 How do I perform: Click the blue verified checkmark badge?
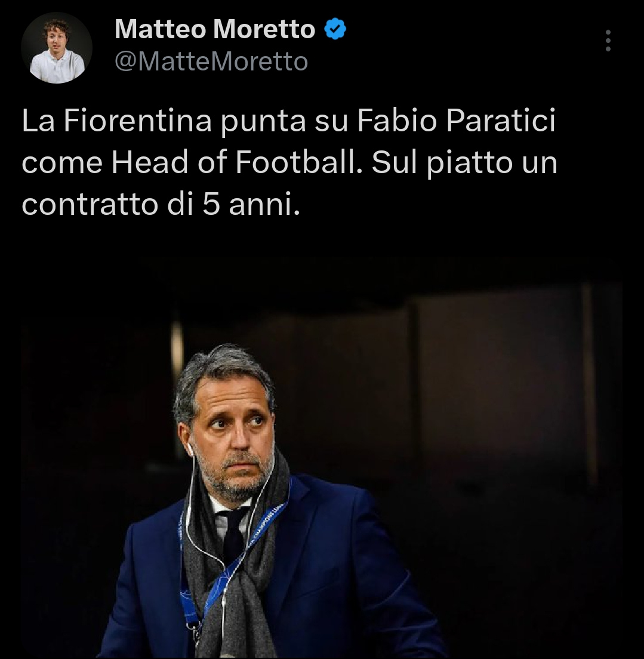tap(335, 29)
